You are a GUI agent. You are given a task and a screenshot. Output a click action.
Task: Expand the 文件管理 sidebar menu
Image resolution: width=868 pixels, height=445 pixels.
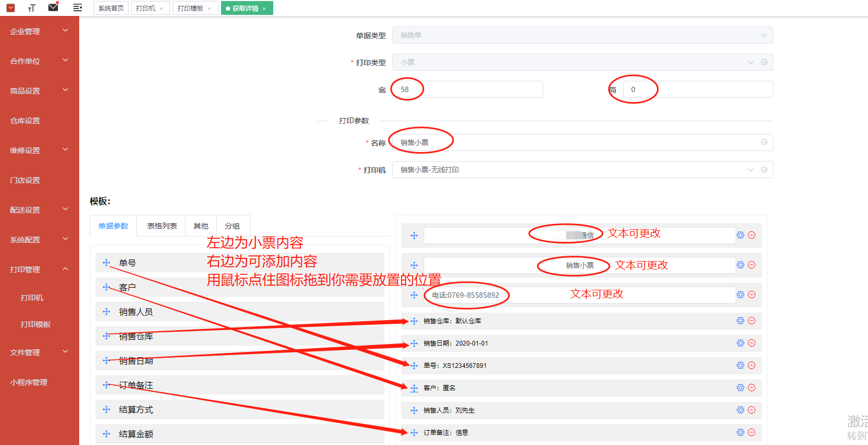point(39,352)
